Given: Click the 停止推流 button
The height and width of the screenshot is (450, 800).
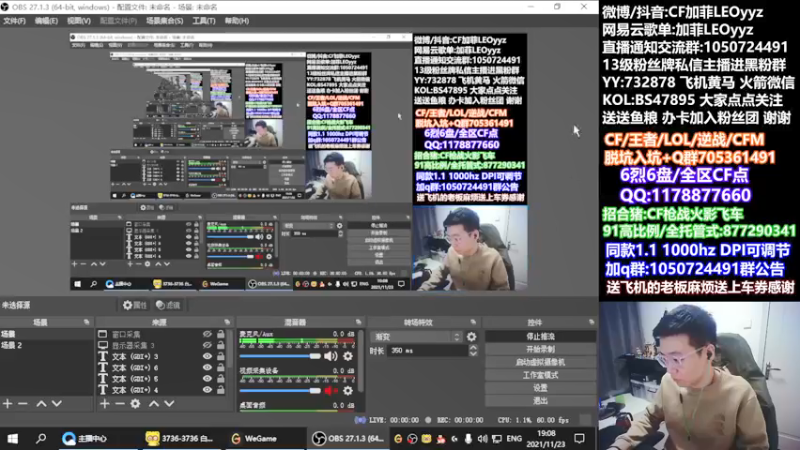Looking at the screenshot, I should [540, 337].
